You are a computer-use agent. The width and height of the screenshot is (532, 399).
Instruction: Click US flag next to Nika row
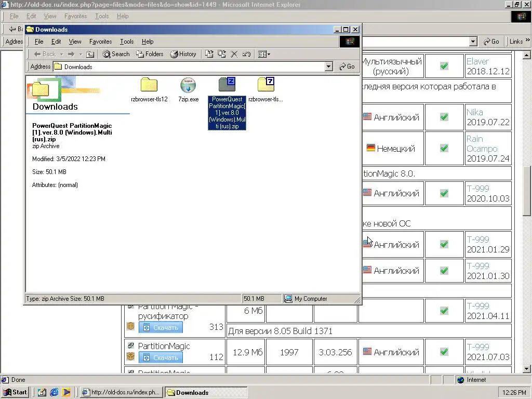367,117
